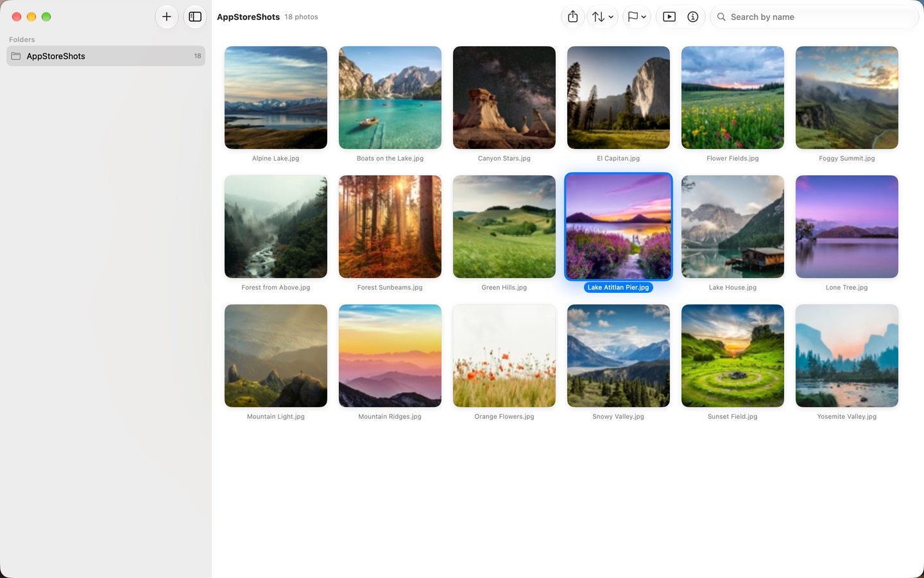This screenshot has height=578, width=924.
Task: Click the 18 photos count text
Action: 302,17
